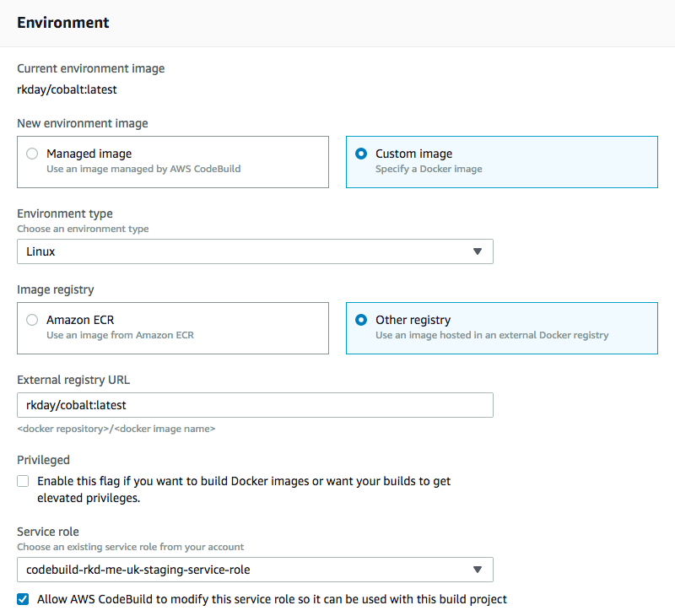675x616 pixels.
Task: Enable the Privileged checkbox
Action: pos(23,481)
